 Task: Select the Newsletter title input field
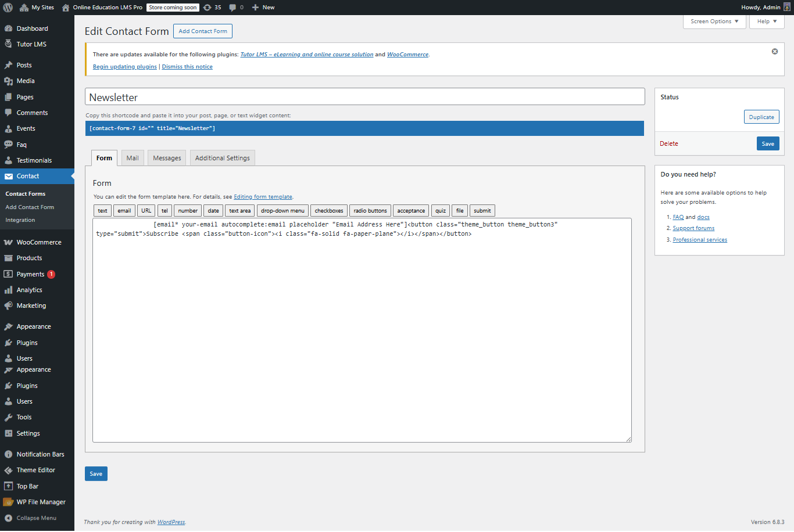[365, 96]
